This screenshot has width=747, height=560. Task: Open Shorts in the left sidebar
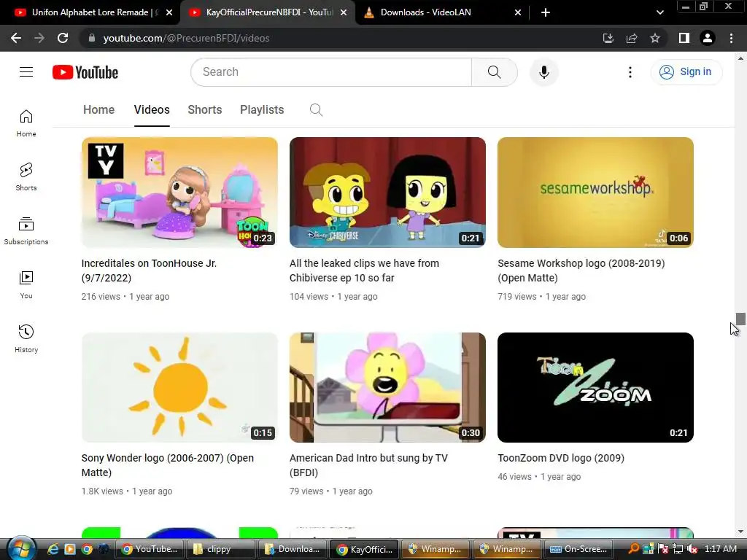click(x=26, y=176)
